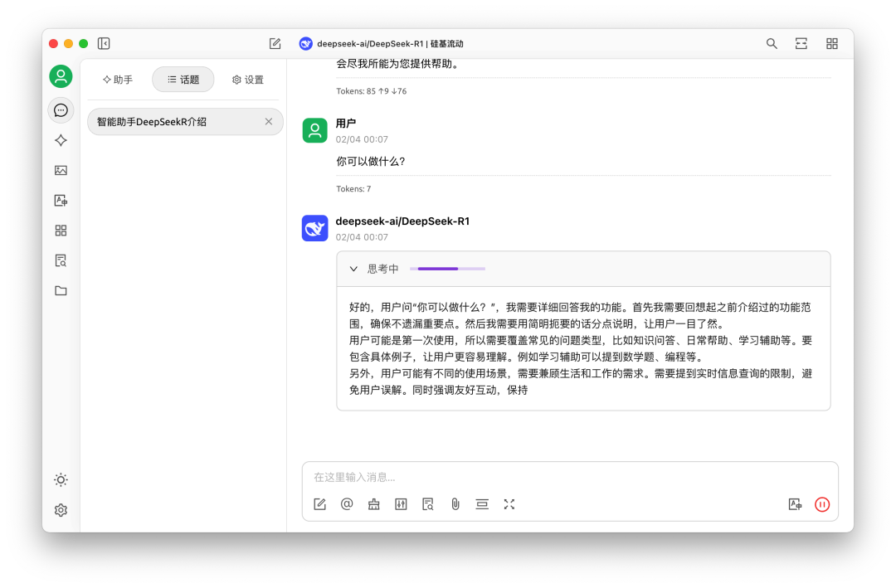
Task: Collapse the 思考中 thinking section
Action: click(x=353, y=269)
